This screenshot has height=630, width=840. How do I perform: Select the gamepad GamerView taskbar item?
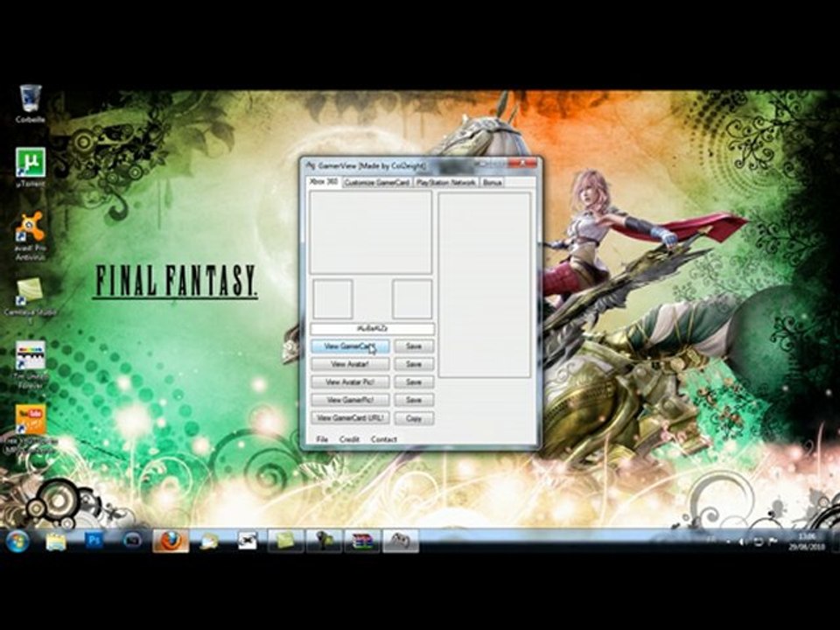point(401,541)
